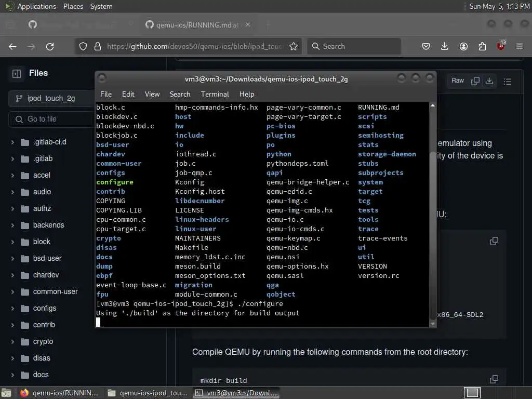Open the crypto folder in file tree
The width and height of the screenshot is (532, 399).
point(43,342)
